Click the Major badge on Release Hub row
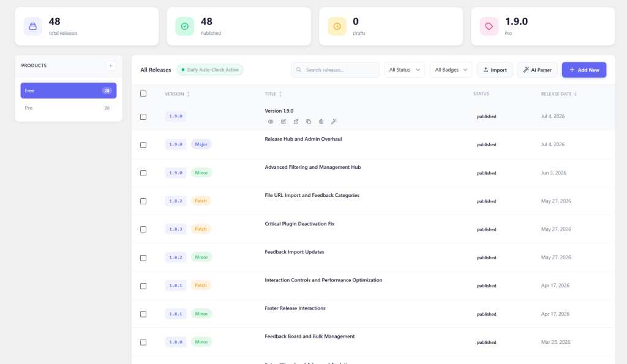 [201, 144]
